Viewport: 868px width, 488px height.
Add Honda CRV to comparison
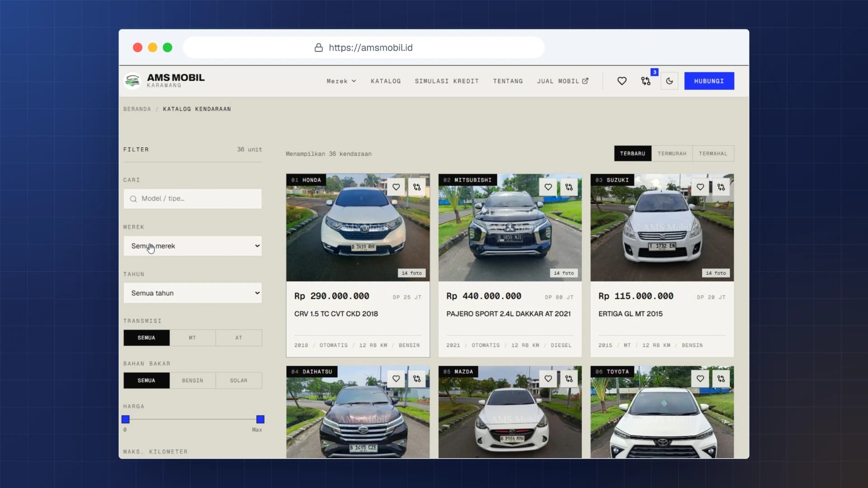click(x=417, y=187)
